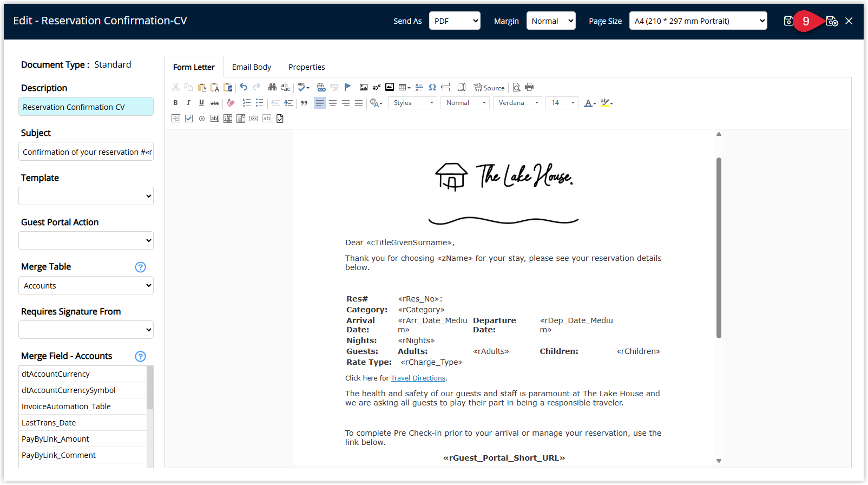Insert a hyperlink via Link icon
This screenshot has width=868, height=485.
point(321,87)
